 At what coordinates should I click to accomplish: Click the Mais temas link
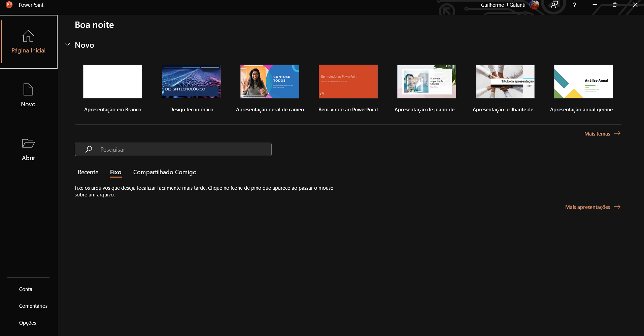(597, 134)
